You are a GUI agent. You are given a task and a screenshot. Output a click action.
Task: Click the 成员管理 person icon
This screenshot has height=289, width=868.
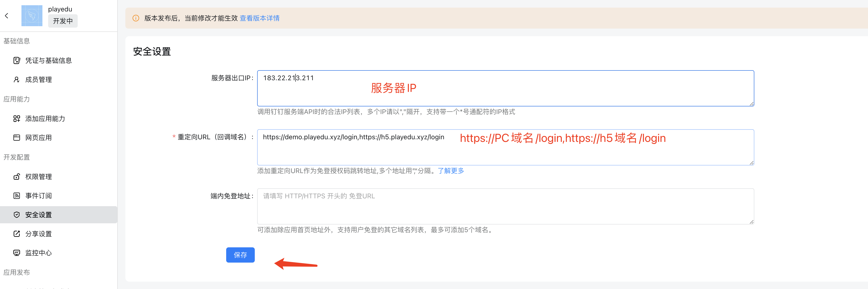coord(16,80)
